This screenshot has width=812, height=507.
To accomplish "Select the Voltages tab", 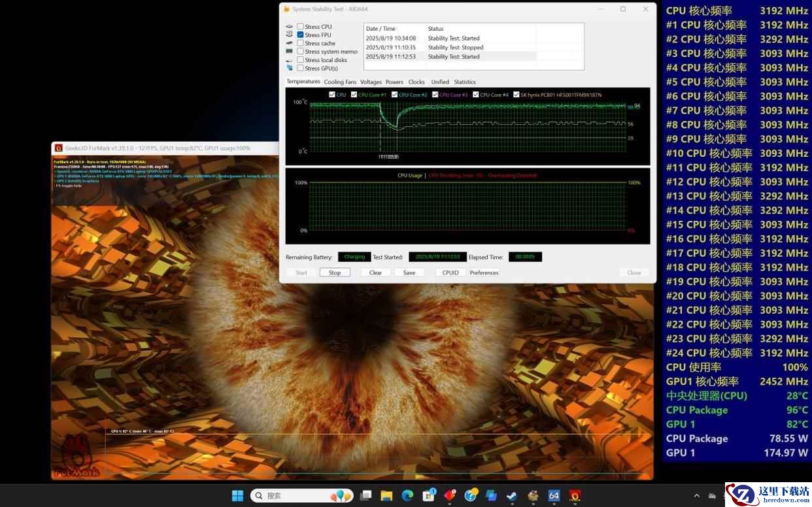I will tap(371, 82).
